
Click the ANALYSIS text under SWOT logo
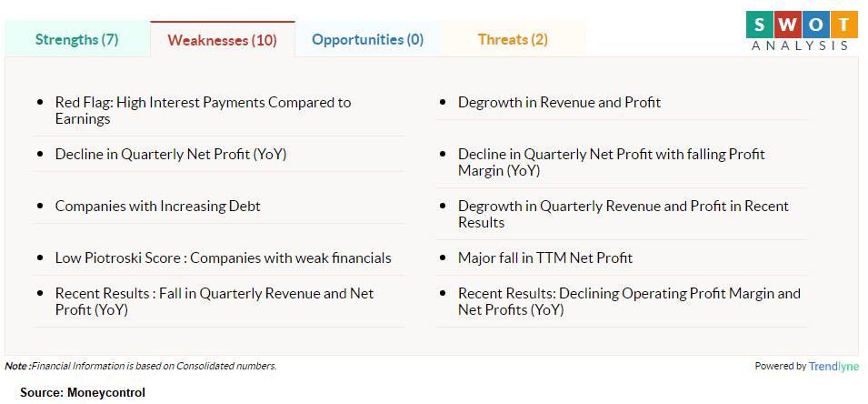coord(800,45)
